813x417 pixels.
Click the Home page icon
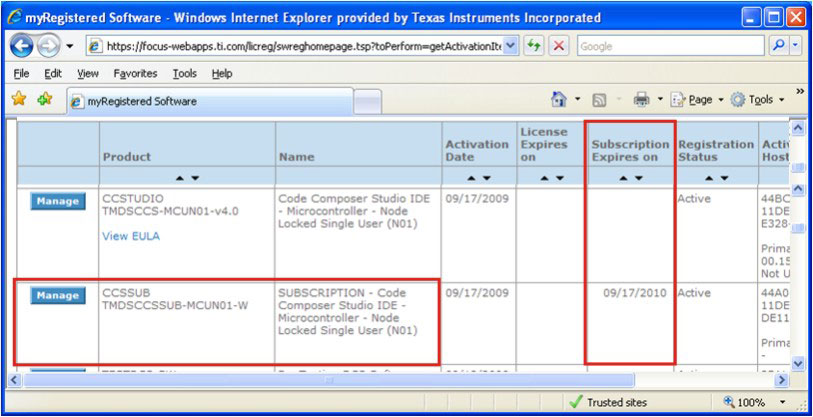560,100
